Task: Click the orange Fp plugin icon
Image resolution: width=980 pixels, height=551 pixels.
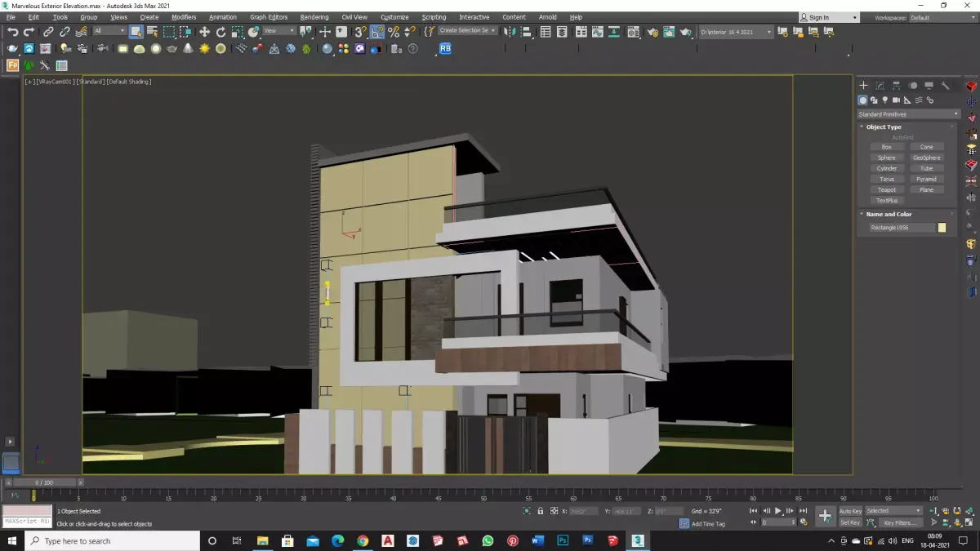Action: pos(12,65)
